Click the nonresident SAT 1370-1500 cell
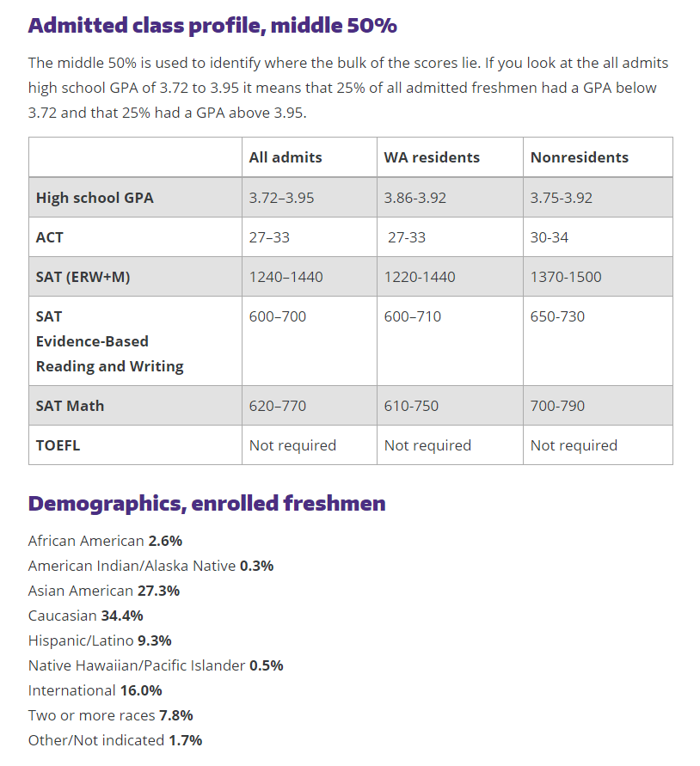 [566, 277]
